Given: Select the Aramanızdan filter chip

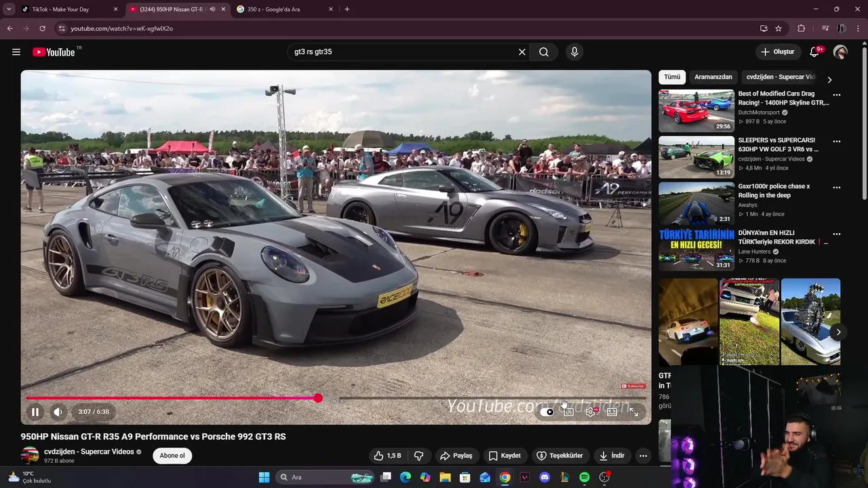Looking at the screenshot, I should click(x=713, y=77).
